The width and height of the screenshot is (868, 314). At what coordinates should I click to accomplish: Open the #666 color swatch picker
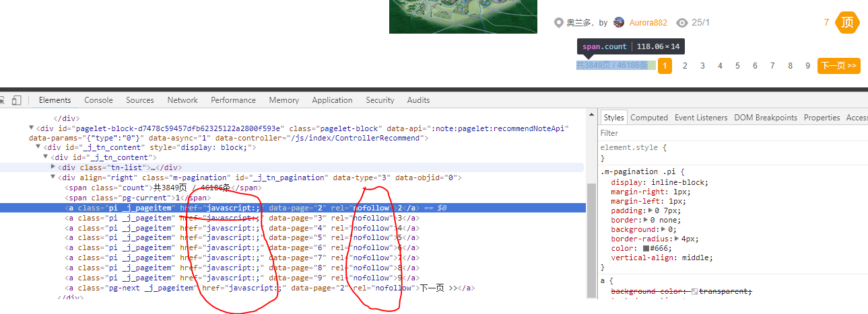646,248
